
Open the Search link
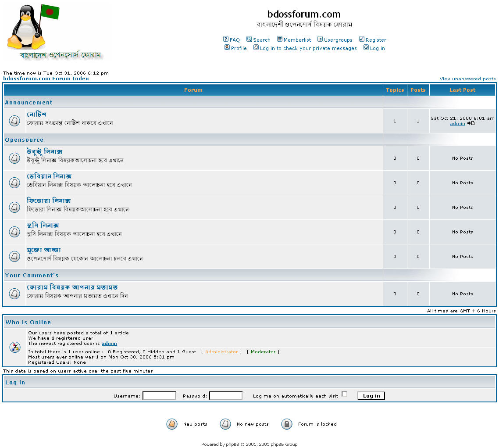tap(262, 40)
